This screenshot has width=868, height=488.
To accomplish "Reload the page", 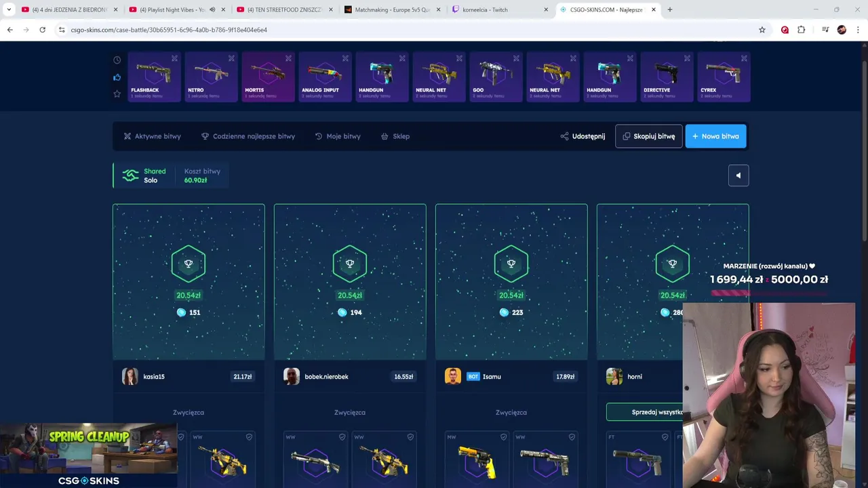I will 42,30.
